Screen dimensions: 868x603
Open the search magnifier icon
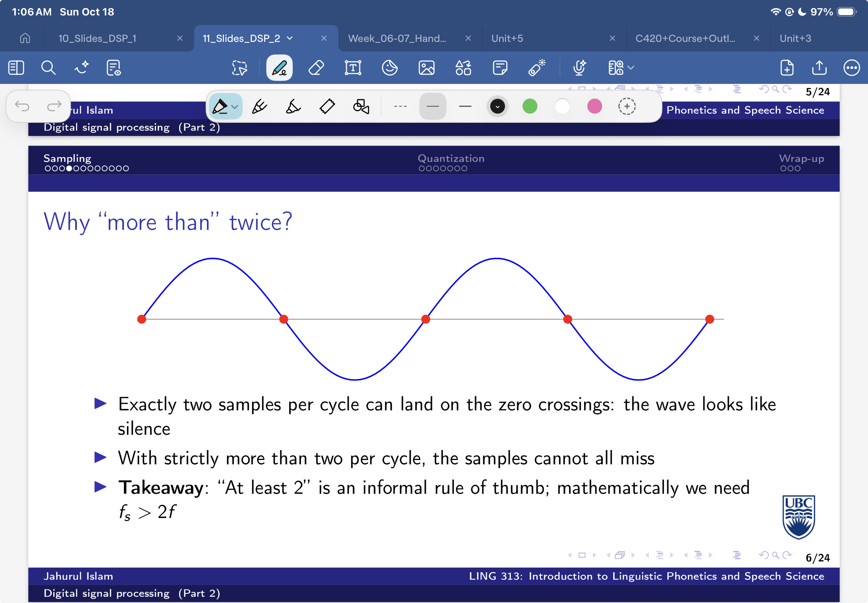(x=49, y=68)
